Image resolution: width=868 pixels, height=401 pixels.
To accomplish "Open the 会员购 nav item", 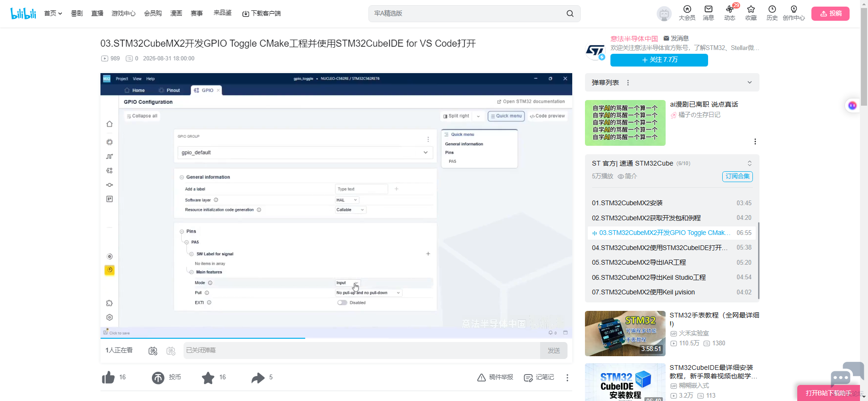I will [153, 14].
